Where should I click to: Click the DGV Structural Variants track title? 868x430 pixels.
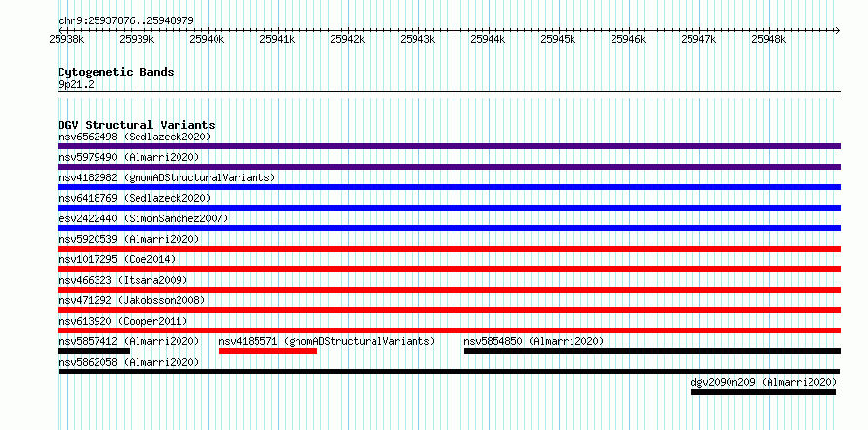pyautogui.click(x=137, y=125)
